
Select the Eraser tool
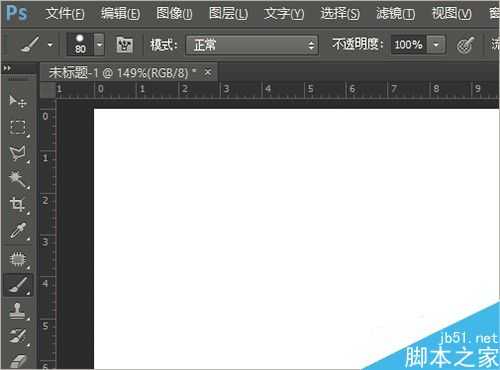pyautogui.click(x=18, y=361)
